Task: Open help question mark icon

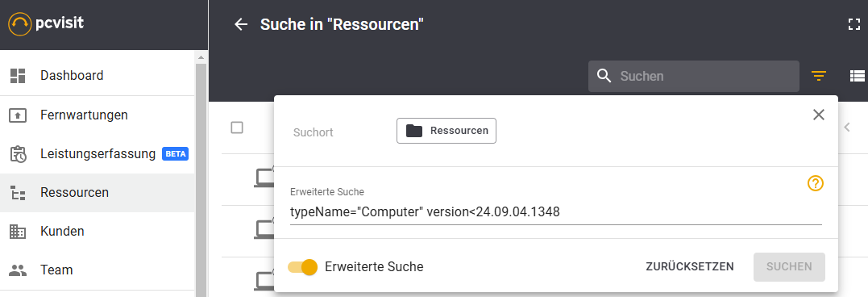Action: coord(816,183)
